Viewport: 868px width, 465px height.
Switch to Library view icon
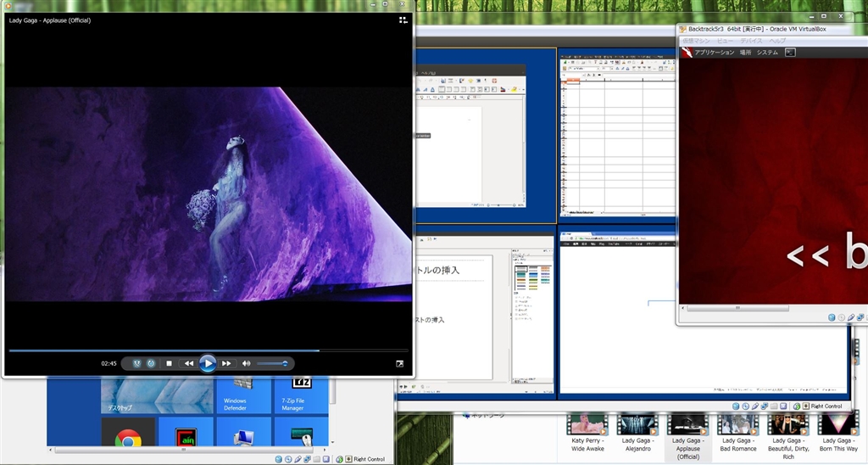point(403,20)
